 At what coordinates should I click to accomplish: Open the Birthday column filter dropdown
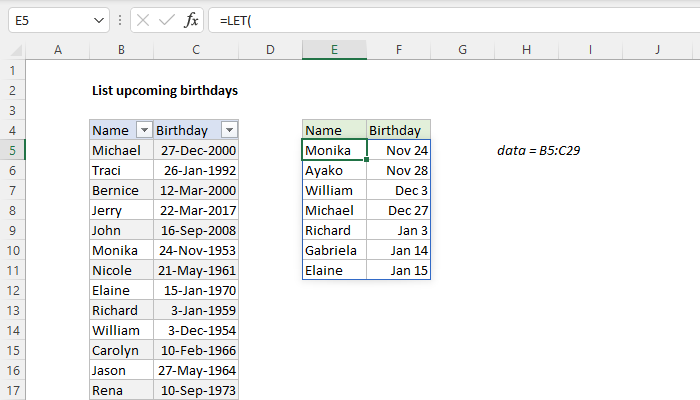click(x=229, y=130)
